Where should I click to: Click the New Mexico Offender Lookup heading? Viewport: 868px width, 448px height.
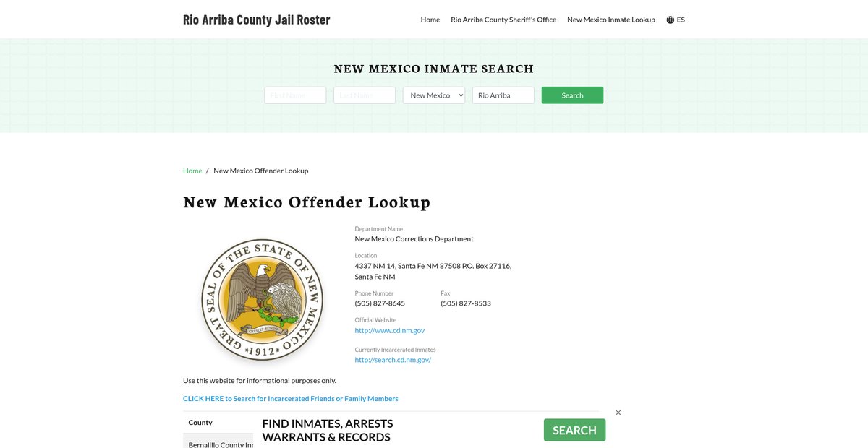tap(307, 202)
